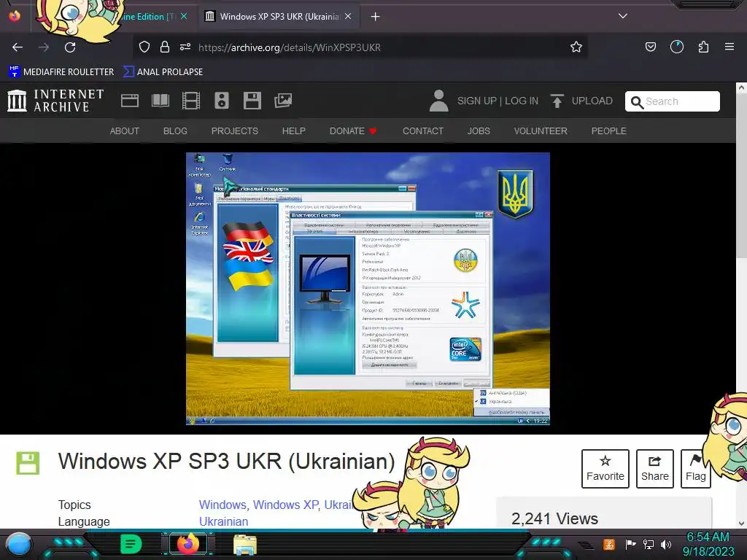
Task: Click the padlock site security icon
Action: point(165,47)
